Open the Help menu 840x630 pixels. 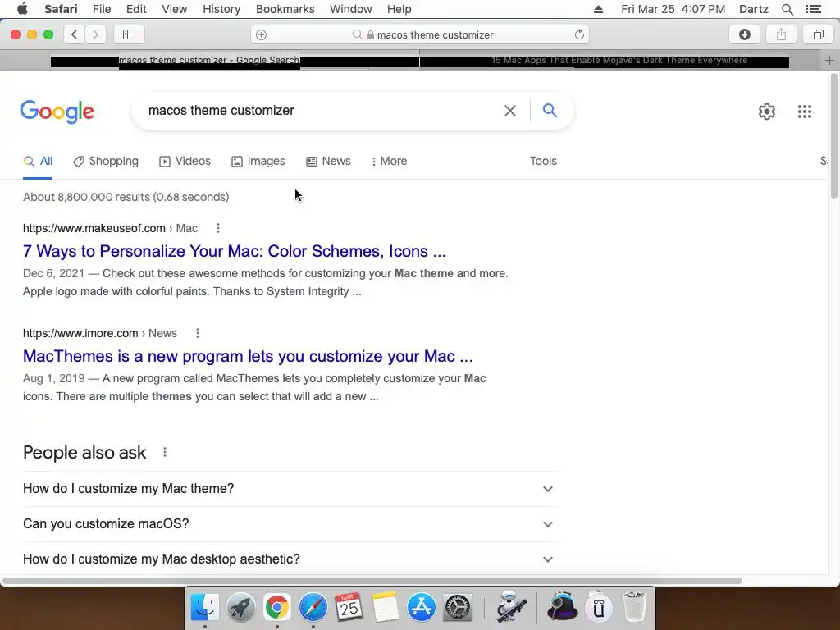[399, 9]
